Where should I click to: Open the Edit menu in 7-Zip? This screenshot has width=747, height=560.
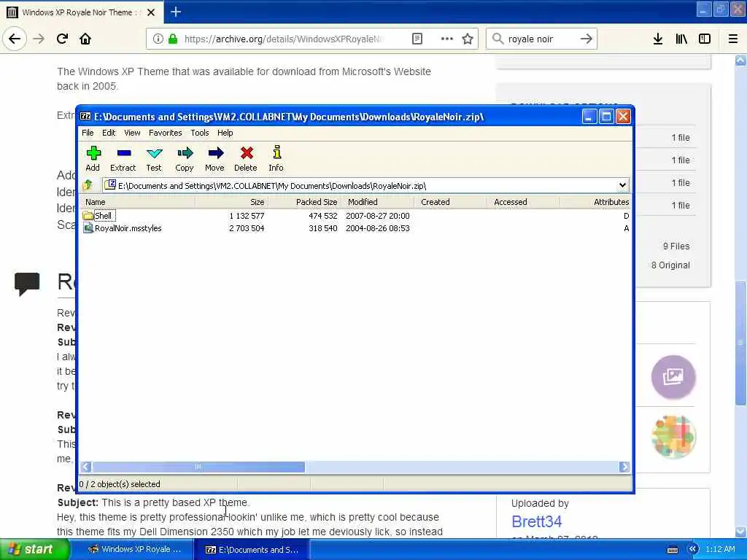[x=109, y=133]
